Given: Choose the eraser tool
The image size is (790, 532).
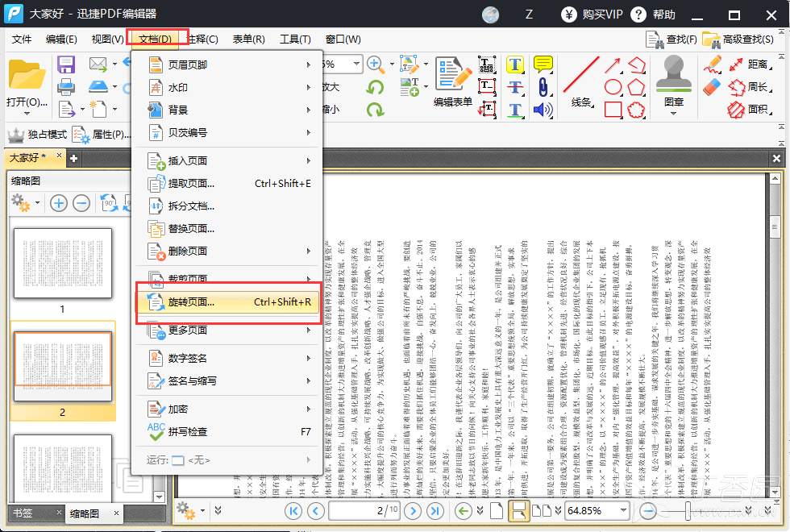Looking at the screenshot, I should 712,86.
